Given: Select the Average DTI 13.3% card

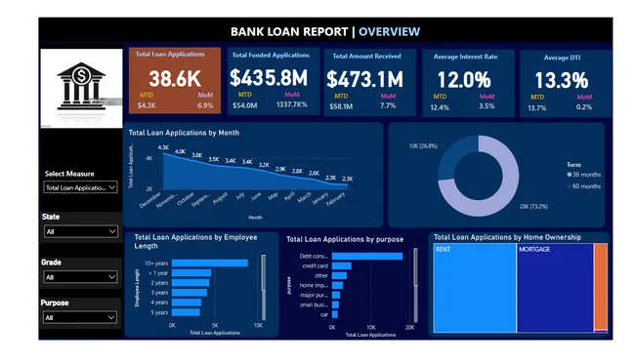Looking at the screenshot, I should [566, 84].
